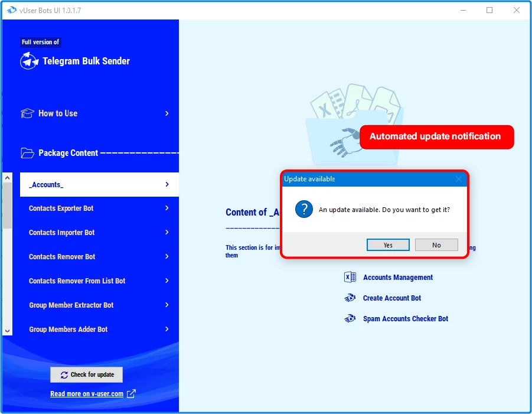Viewport: 532px width, 414px height.
Task: Click No to decline the update
Action: 436,245
